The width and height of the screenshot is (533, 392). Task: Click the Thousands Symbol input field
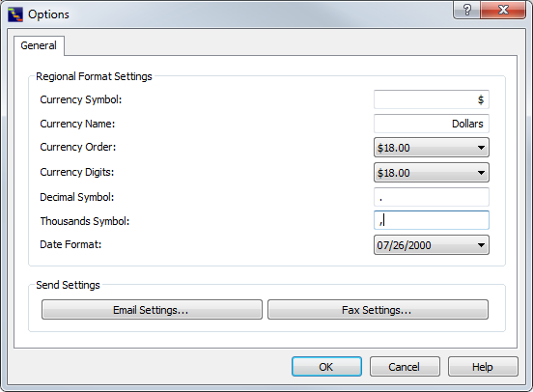432,220
